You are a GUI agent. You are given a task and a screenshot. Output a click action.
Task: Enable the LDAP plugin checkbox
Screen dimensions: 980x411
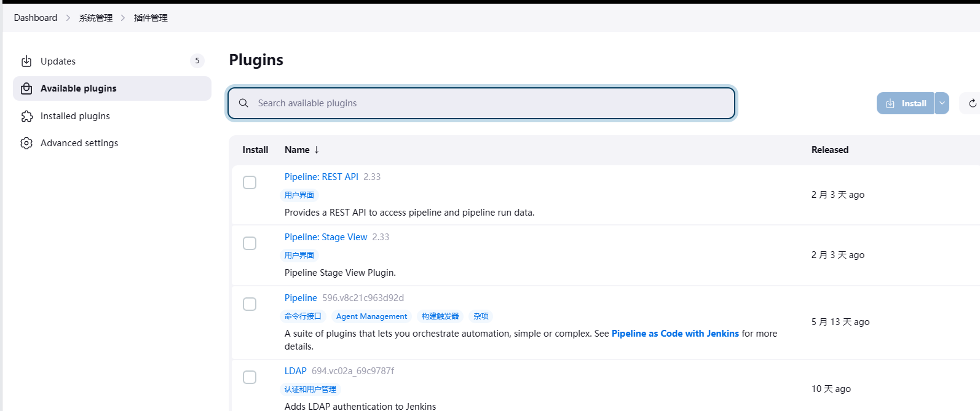coord(250,377)
